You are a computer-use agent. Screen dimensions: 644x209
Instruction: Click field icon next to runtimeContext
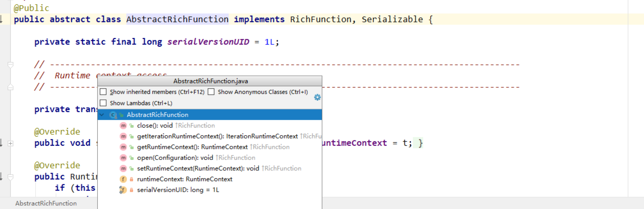(123, 179)
